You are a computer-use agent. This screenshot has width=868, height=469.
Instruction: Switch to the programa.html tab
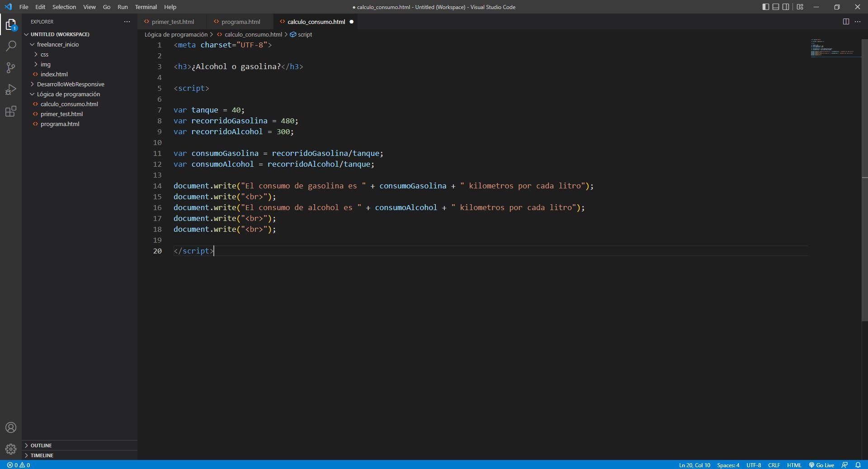[x=240, y=22]
